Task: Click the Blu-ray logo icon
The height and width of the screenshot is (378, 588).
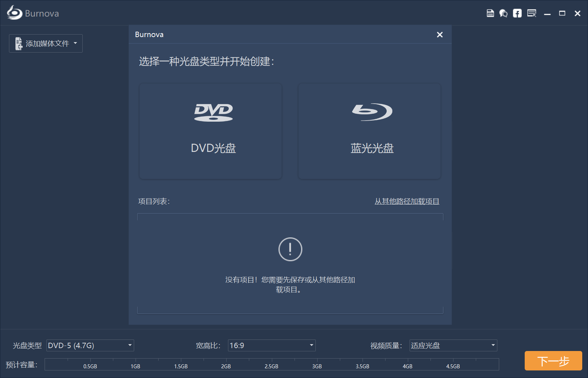Action: pyautogui.click(x=372, y=112)
